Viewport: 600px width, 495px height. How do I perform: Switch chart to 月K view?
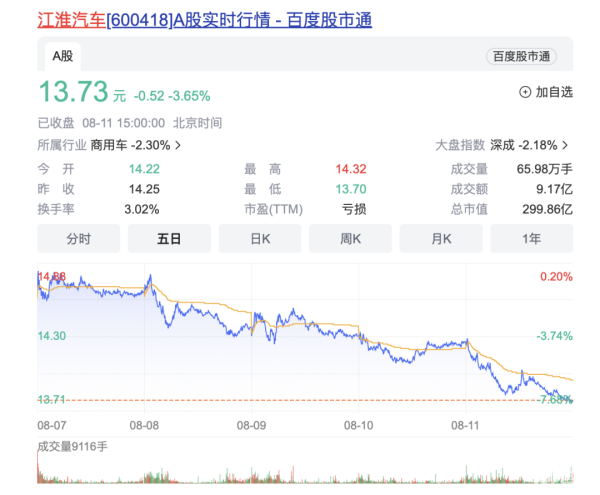pos(441,239)
